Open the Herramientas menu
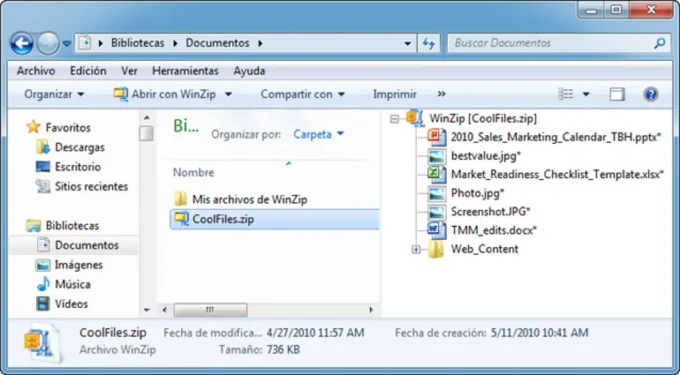This screenshot has width=680, height=375. click(185, 71)
